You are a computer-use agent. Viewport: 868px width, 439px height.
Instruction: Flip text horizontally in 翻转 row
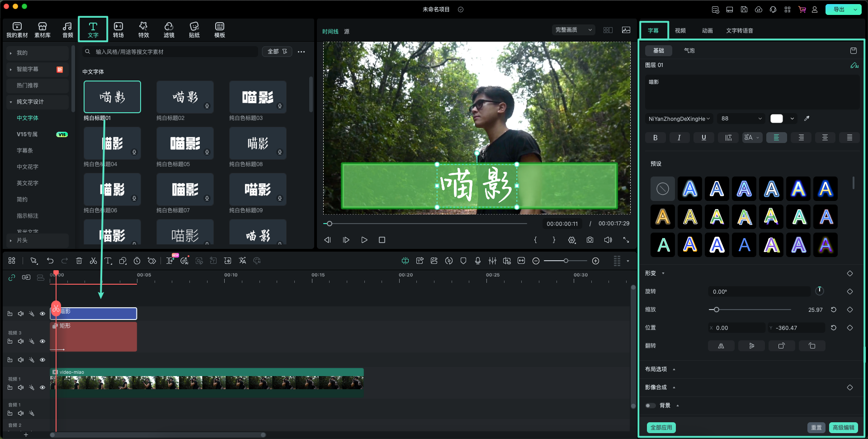(x=721, y=346)
